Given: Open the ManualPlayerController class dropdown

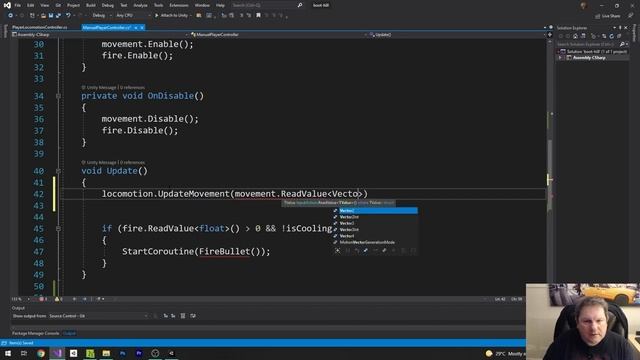Looking at the screenshot, I should (278, 35).
